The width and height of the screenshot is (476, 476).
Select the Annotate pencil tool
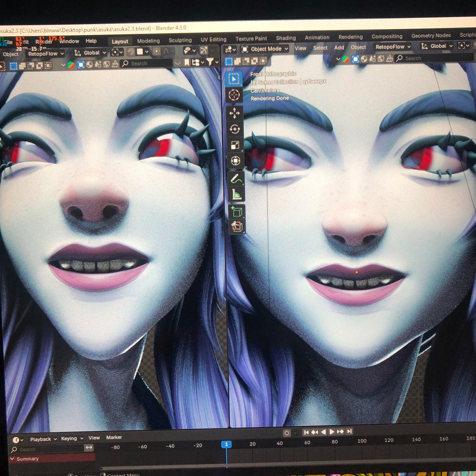coord(236,179)
